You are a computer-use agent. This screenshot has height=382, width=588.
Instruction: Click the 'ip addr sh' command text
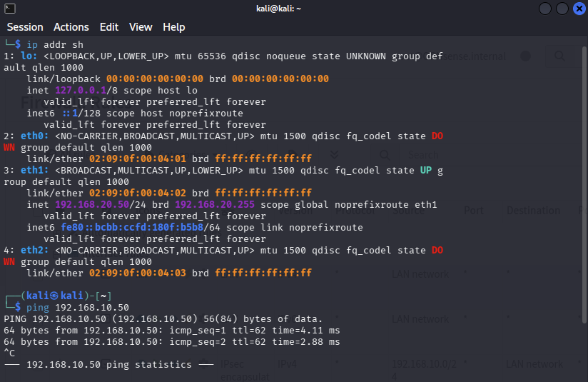pos(55,45)
